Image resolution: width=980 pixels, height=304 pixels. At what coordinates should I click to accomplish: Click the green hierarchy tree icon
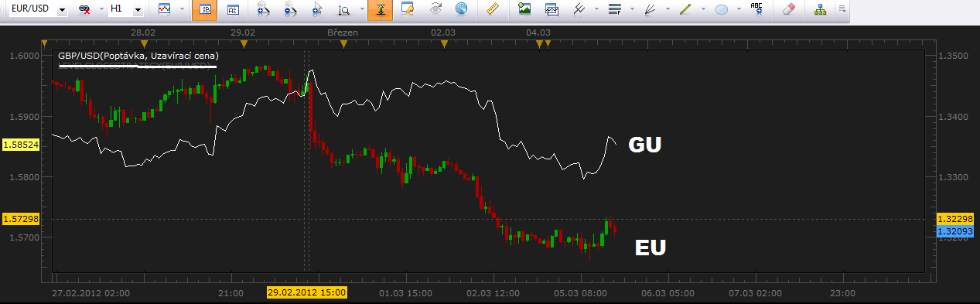tap(820, 10)
